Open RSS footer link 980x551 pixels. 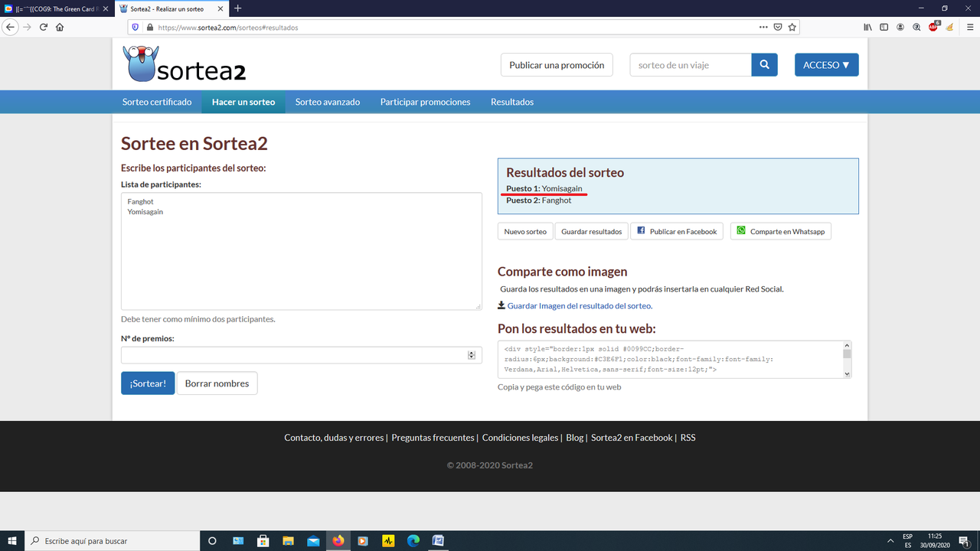[688, 438]
